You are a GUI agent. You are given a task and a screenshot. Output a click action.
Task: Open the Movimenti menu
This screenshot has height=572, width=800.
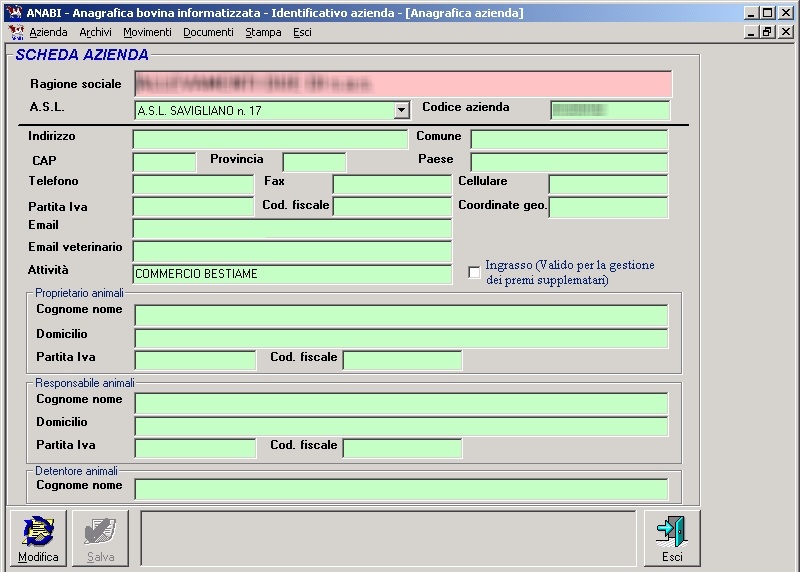coord(147,32)
